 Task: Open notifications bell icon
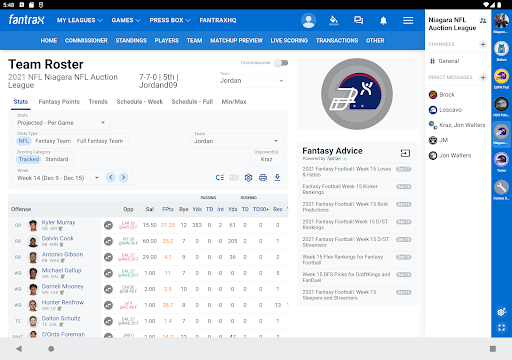tap(383, 21)
